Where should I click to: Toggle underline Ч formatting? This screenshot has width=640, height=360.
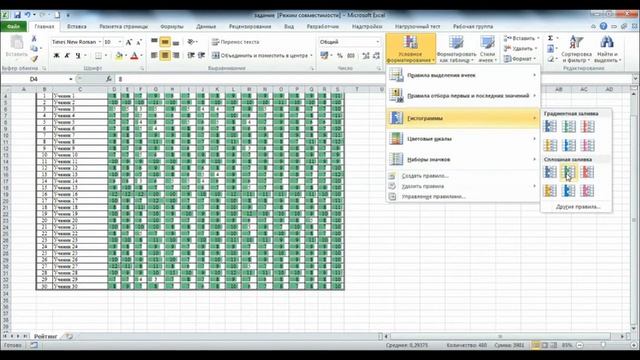point(78,56)
